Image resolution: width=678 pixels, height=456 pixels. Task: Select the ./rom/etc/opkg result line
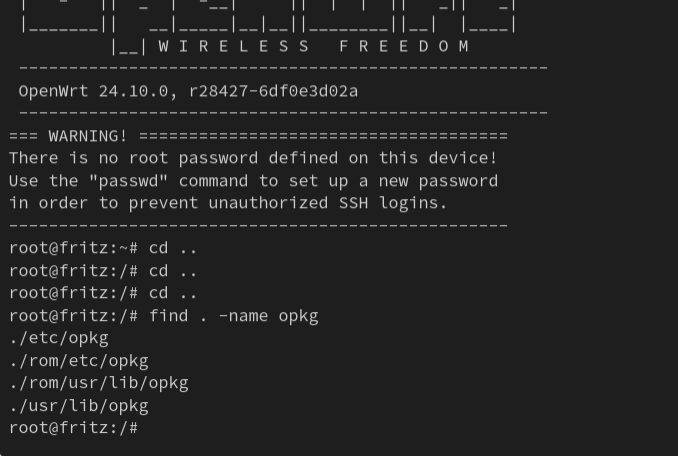79,361
